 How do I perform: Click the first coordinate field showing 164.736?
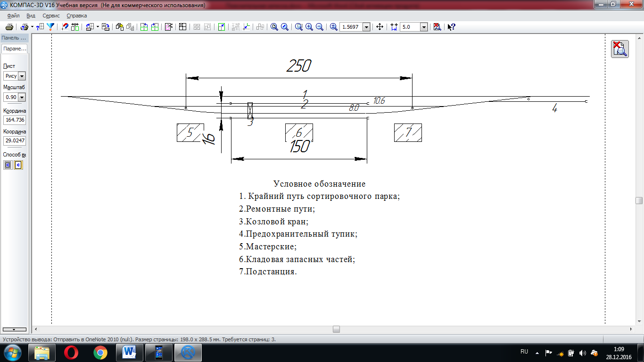[x=15, y=120]
